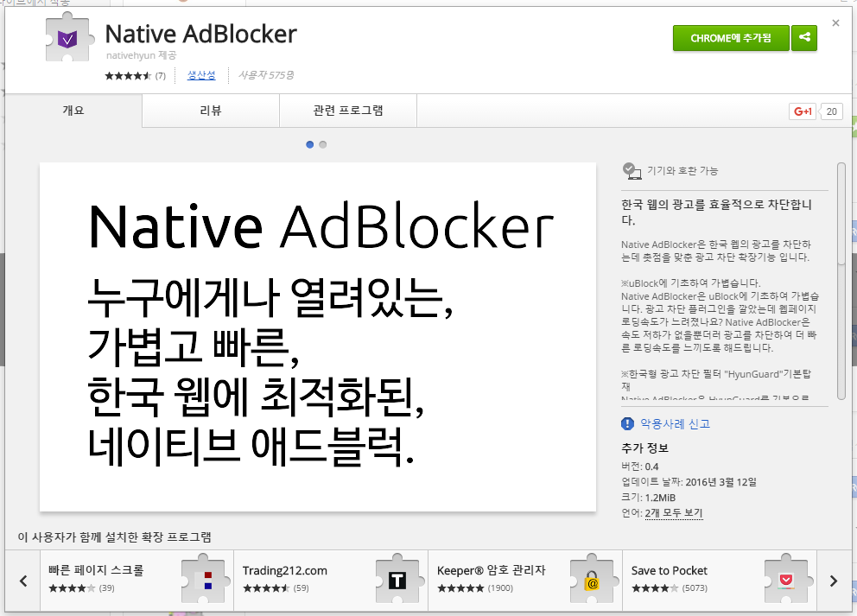Select the second screenshot carousel dot

click(x=323, y=144)
